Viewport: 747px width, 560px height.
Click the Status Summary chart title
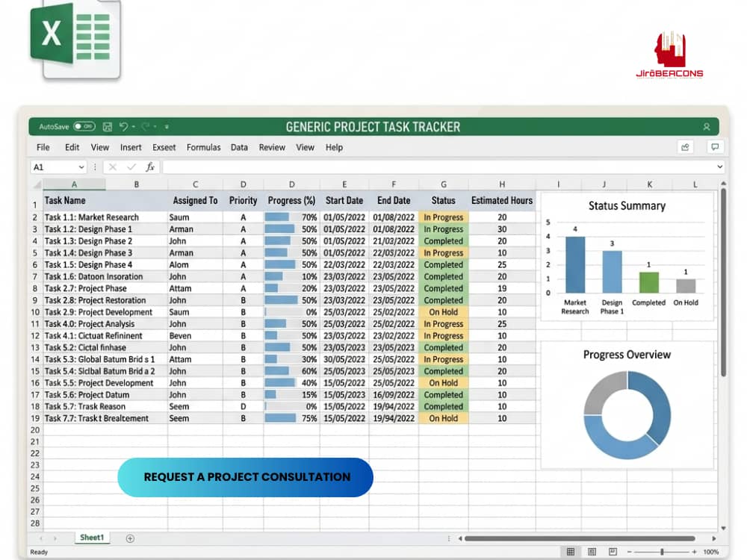click(627, 206)
